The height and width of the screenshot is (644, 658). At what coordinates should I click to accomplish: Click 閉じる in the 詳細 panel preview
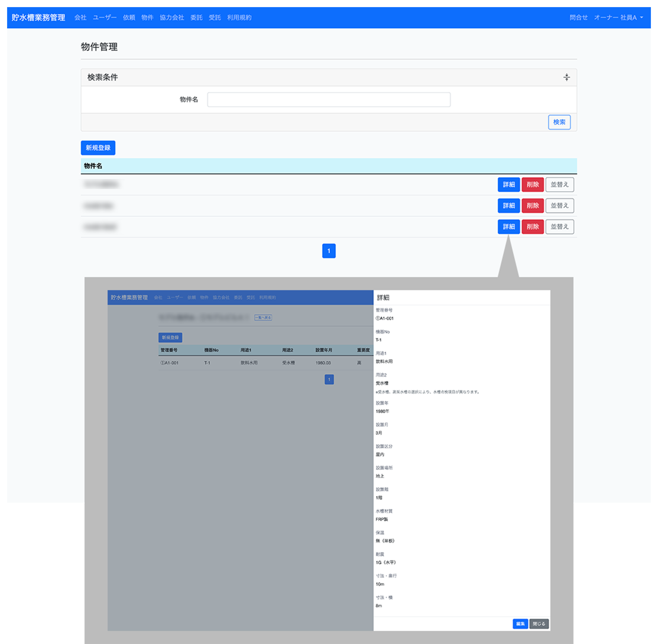click(539, 624)
